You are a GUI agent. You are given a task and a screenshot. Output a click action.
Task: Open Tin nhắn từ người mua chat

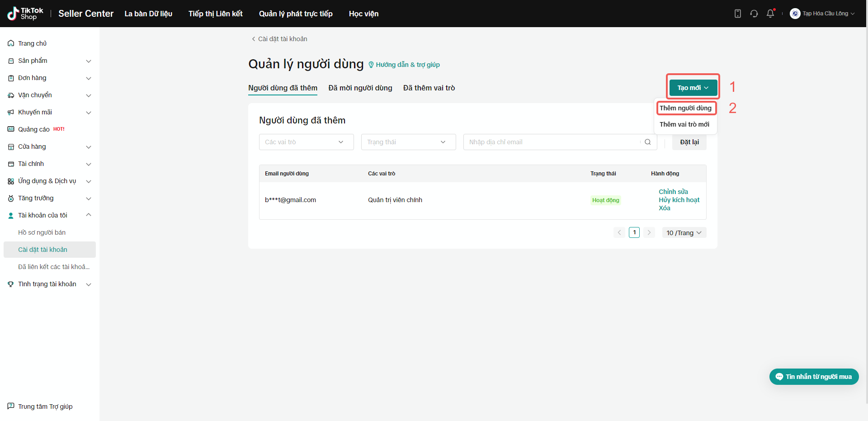click(x=814, y=377)
